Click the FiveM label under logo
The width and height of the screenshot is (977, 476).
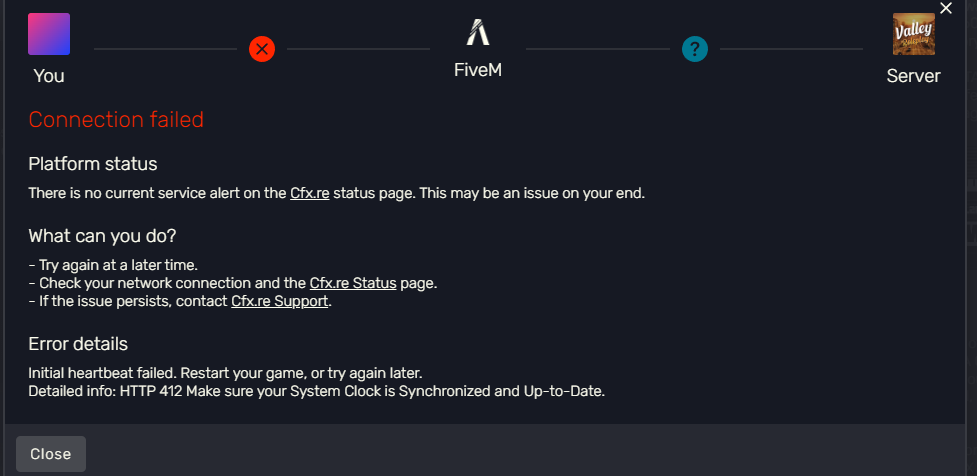click(478, 70)
